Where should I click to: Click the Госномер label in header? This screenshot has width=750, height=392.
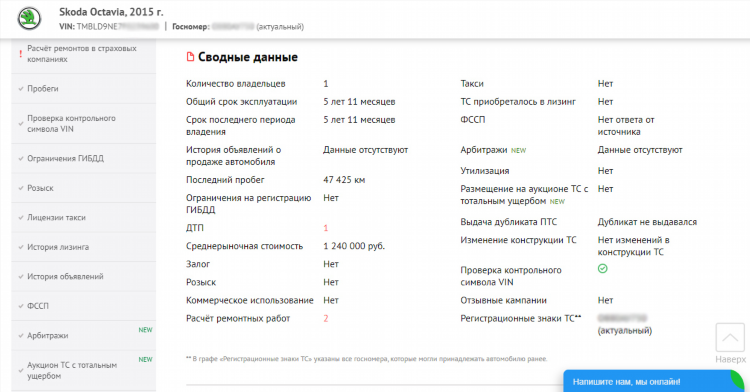coord(190,27)
